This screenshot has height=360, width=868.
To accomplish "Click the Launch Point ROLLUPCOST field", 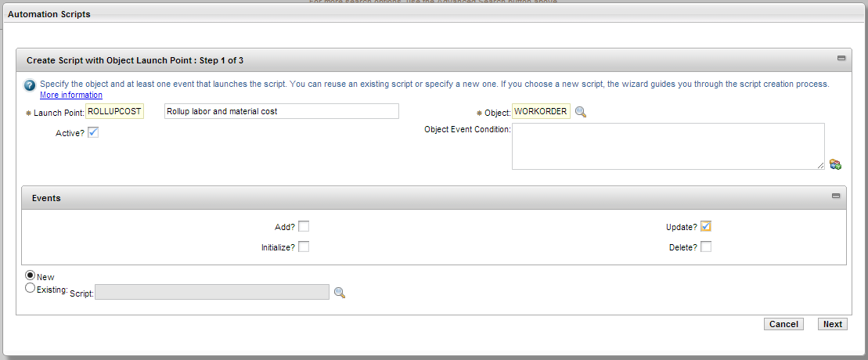I will pyautogui.click(x=114, y=111).
